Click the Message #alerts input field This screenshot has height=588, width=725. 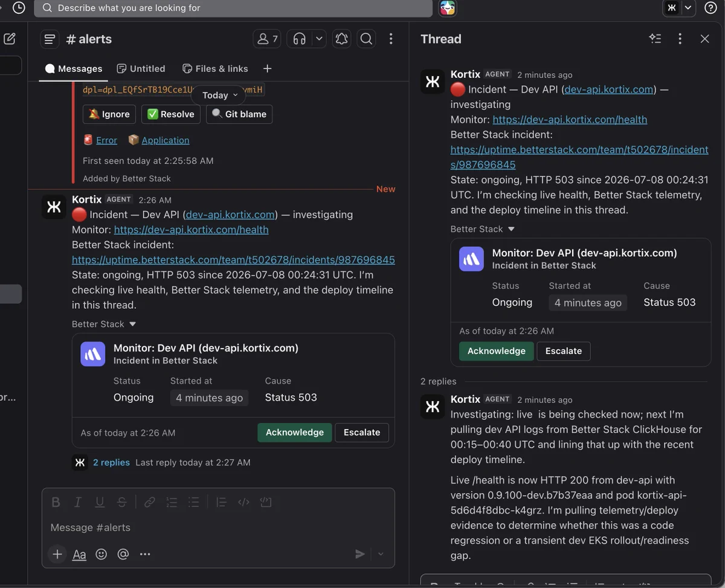tap(218, 528)
